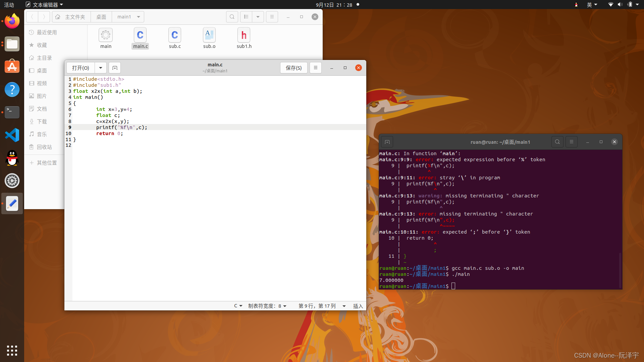The width and height of the screenshot is (644, 362).
Task: Open the text editor application menu
Action: pos(45,5)
